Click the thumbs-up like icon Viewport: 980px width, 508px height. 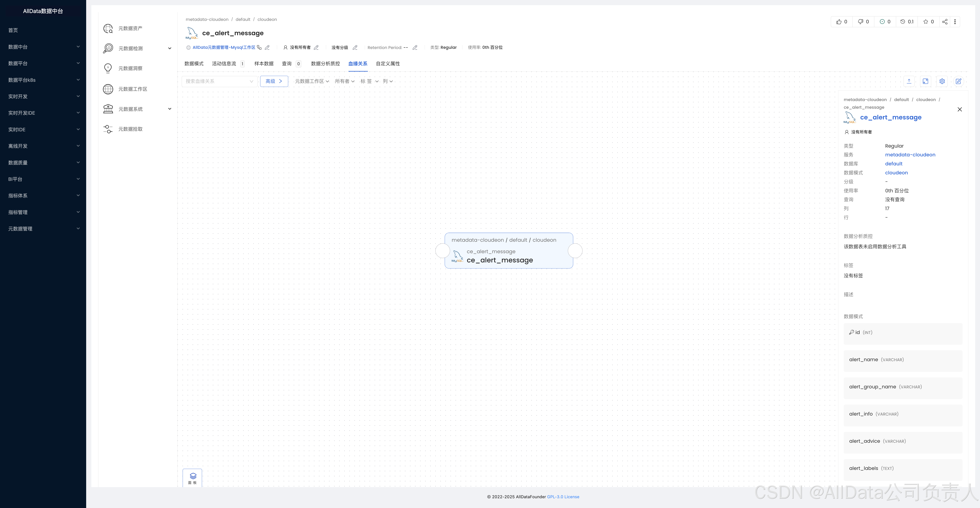[839, 22]
